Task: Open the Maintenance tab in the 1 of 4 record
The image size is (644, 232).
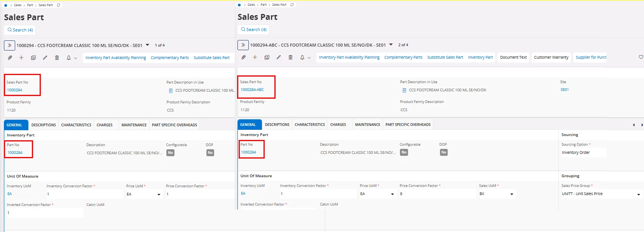Action: 134,125
